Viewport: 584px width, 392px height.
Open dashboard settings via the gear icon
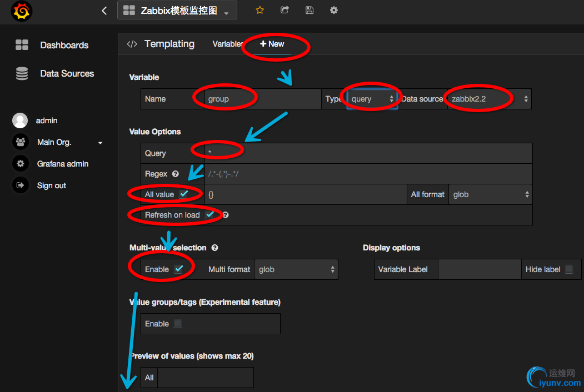pos(334,10)
